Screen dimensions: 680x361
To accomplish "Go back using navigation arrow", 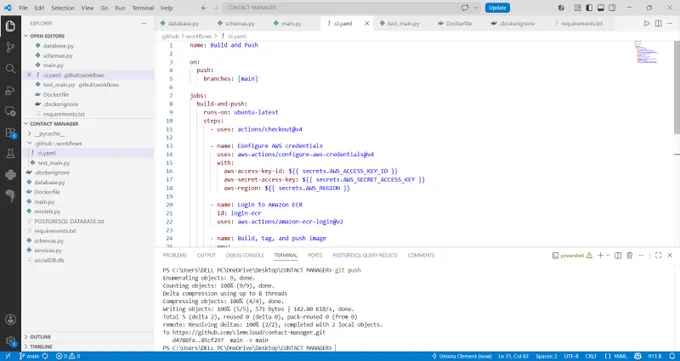I will (x=204, y=8).
